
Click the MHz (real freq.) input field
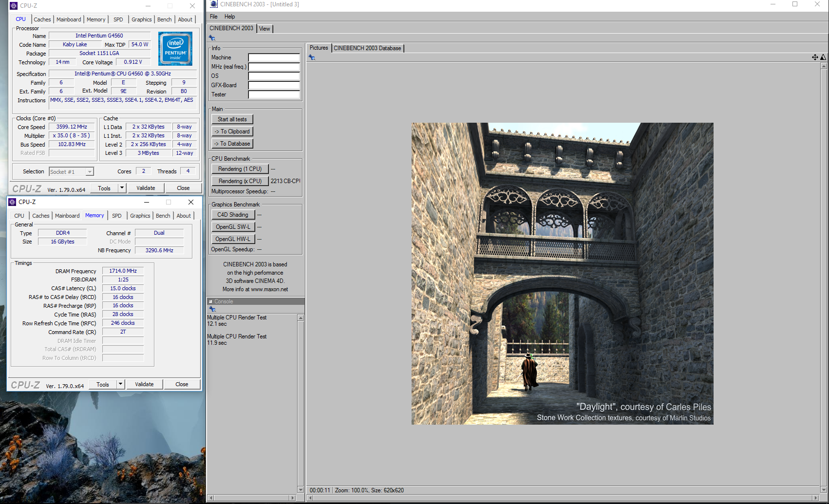(274, 67)
